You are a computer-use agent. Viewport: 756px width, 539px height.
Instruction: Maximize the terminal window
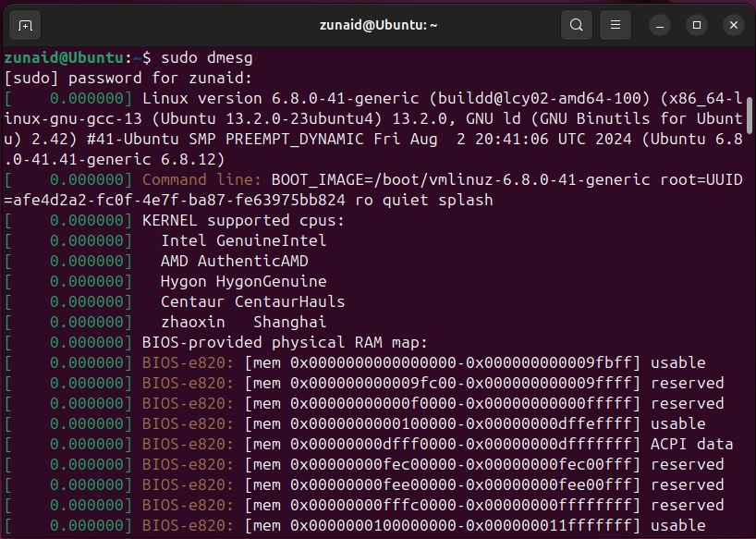[696, 25]
